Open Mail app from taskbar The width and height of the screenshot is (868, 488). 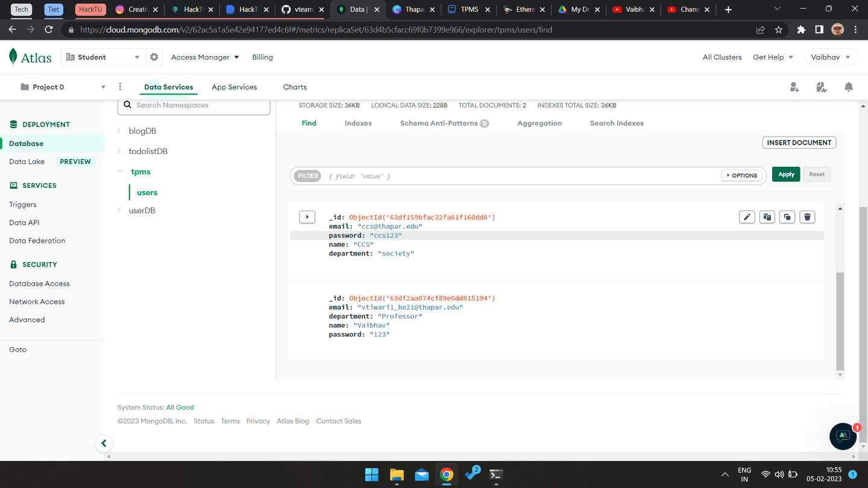click(x=422, y=475)
